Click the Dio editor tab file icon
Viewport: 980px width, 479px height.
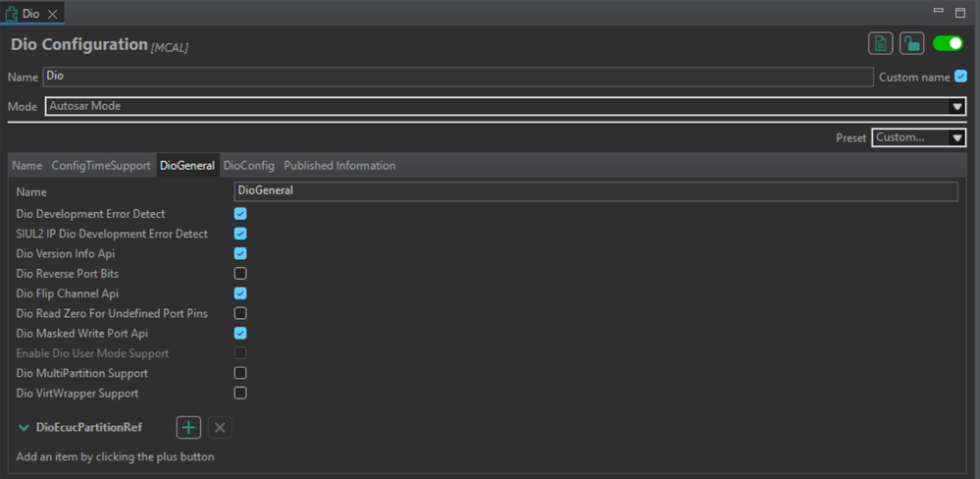pos(12,14)
